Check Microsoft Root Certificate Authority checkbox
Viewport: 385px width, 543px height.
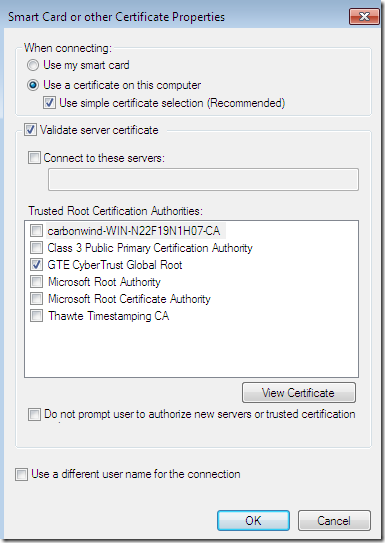[x=37, y=299]
